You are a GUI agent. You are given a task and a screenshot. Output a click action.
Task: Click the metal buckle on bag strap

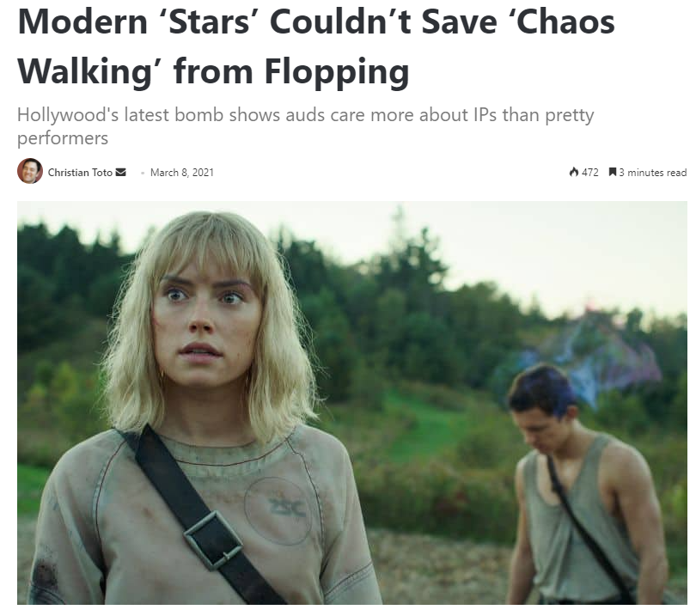pyautogui.click(x=213, y=540)
